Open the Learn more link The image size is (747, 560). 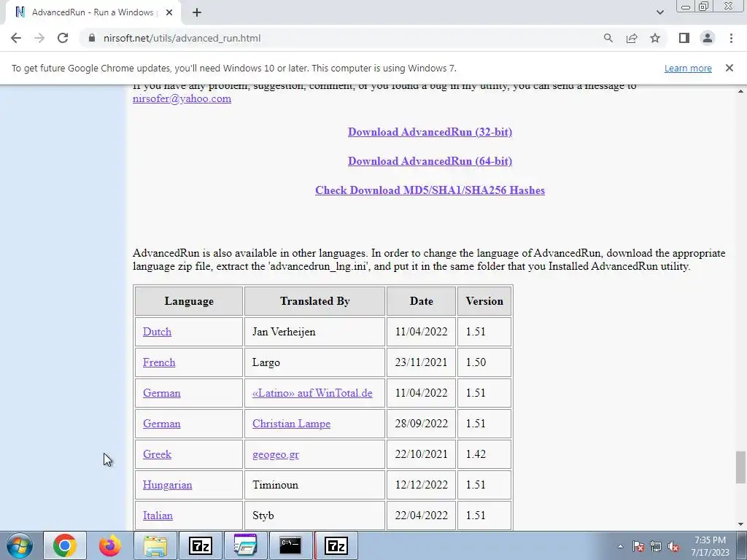688,68
